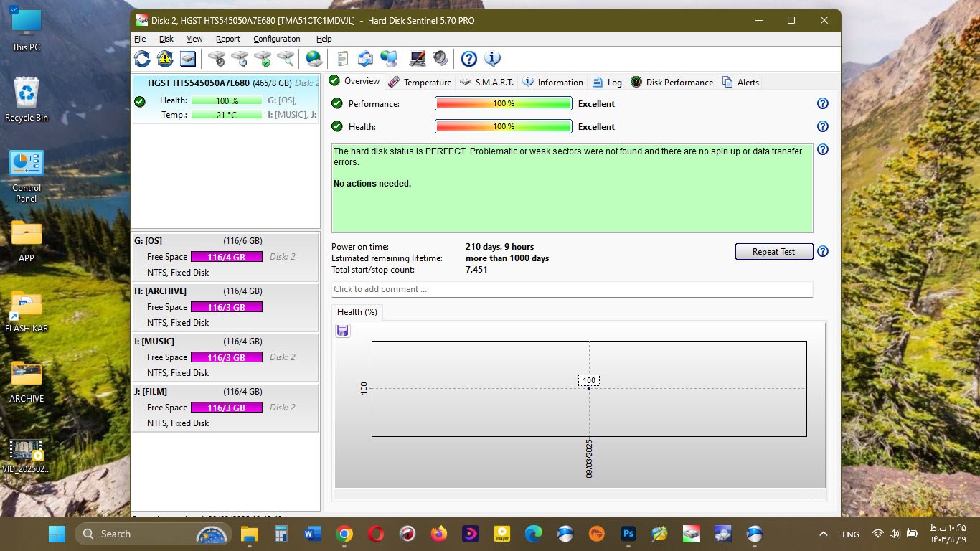The height and width of the screenshot is (551, 980).
Task: Switch to the Alerts tab
Action: (741, 82)
